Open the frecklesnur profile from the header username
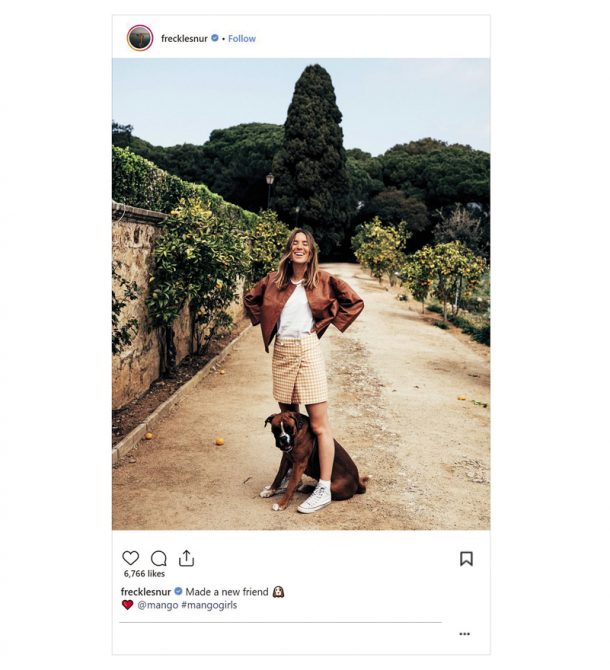The image size is (610, 670). [184, 38]
